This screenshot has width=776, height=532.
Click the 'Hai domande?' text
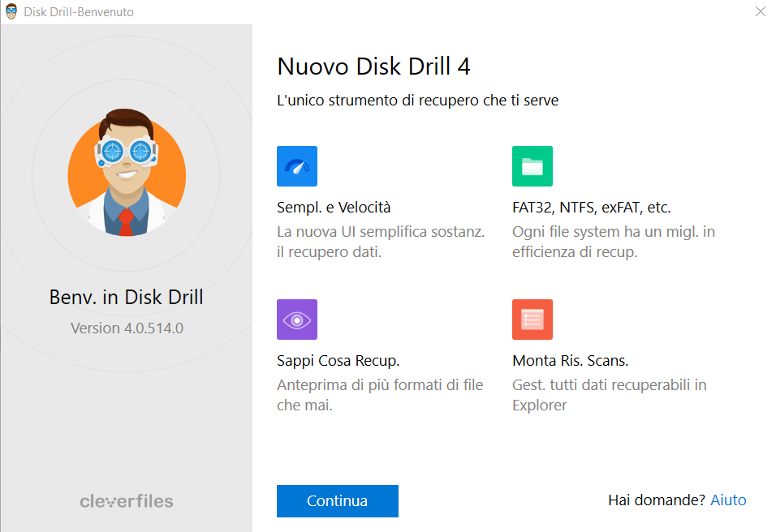(x=656, y=500)
